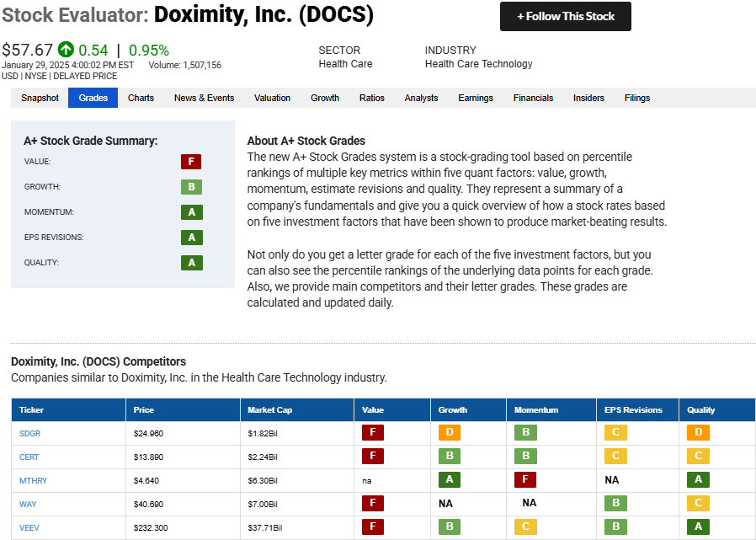
Task: Click the A Quality grade badge in summary
Action: pyautogui.click(x=192, y=263)
